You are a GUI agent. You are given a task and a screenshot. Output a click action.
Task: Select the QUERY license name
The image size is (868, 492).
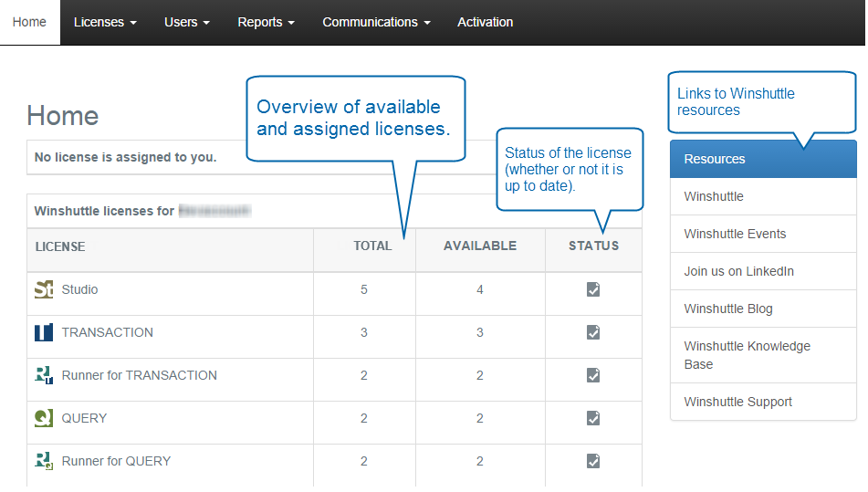[x=84, y=418]
